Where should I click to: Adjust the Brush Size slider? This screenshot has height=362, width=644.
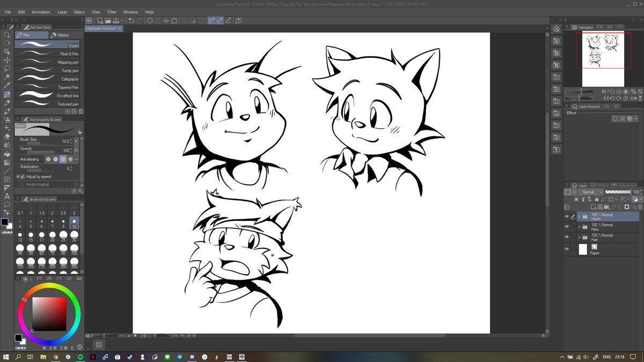click(41, 143)
